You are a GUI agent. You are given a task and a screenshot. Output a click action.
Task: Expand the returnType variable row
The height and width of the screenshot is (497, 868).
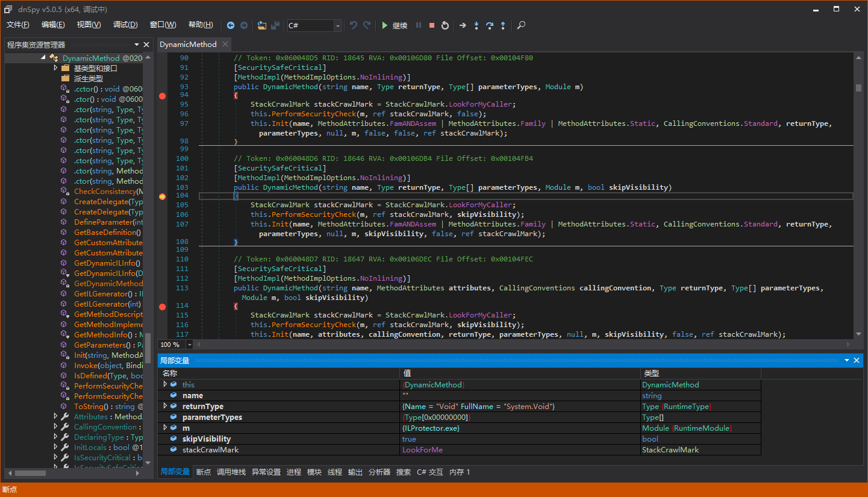[166, 407]
